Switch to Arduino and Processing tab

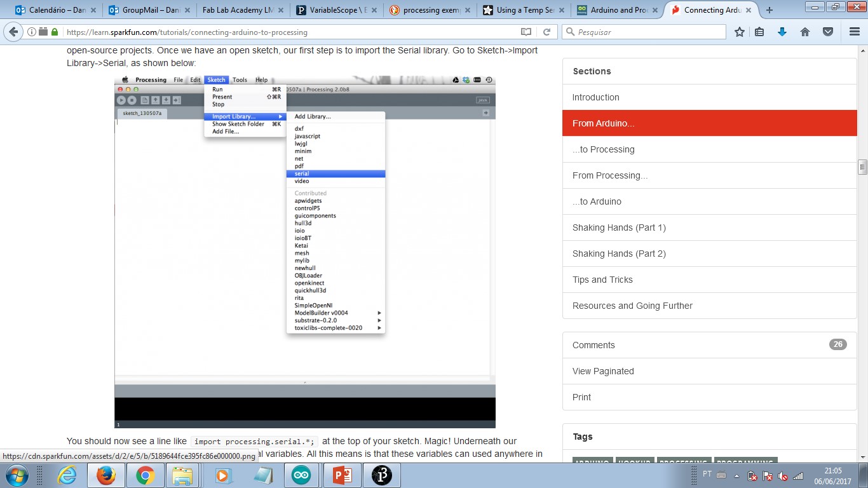click(616, 10)
